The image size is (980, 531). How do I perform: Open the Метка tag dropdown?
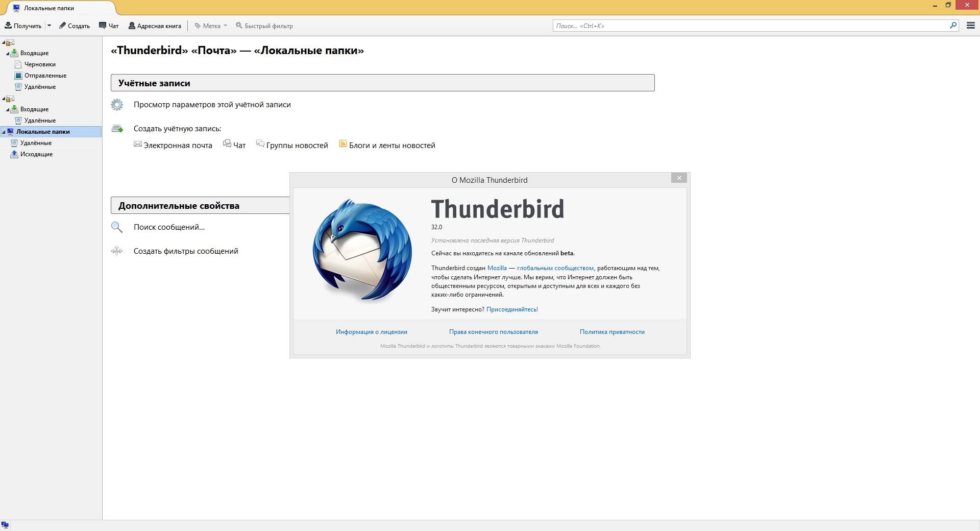click(x=211, y=26)
